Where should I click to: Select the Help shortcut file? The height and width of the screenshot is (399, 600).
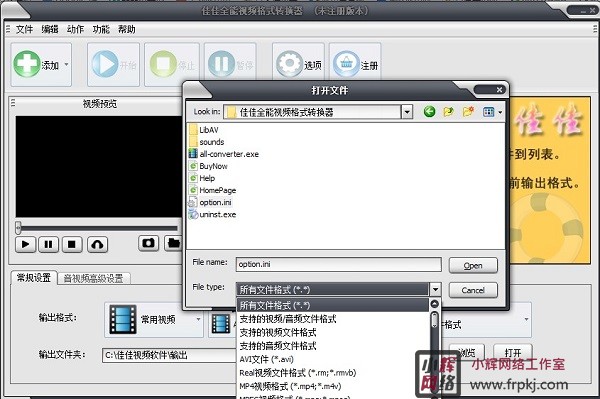coord(207,178)
